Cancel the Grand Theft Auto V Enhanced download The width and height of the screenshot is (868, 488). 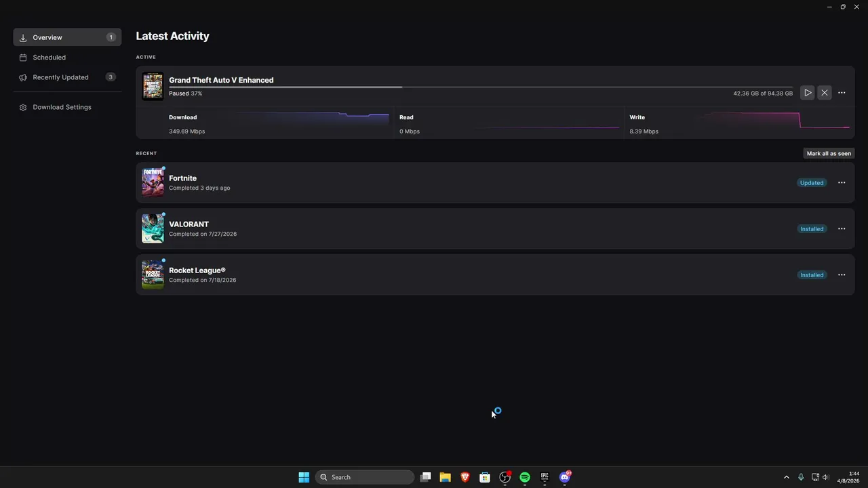(x=825, y=93)
